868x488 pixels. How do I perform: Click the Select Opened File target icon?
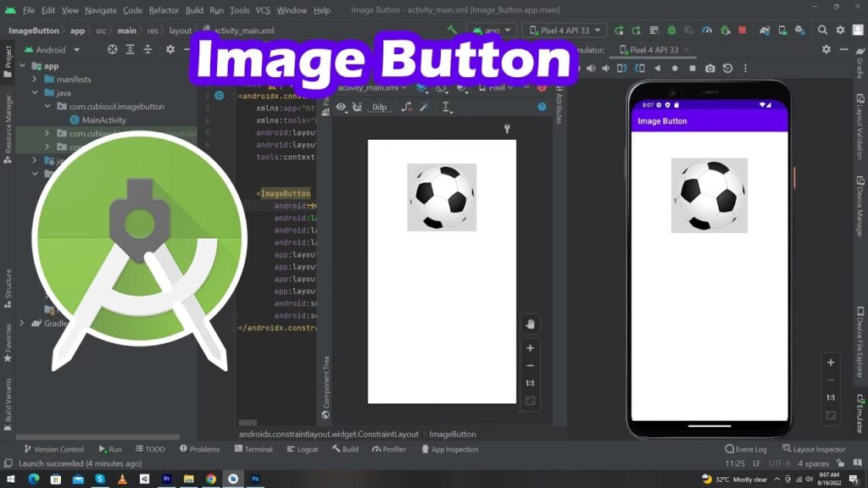pos(113,50)
